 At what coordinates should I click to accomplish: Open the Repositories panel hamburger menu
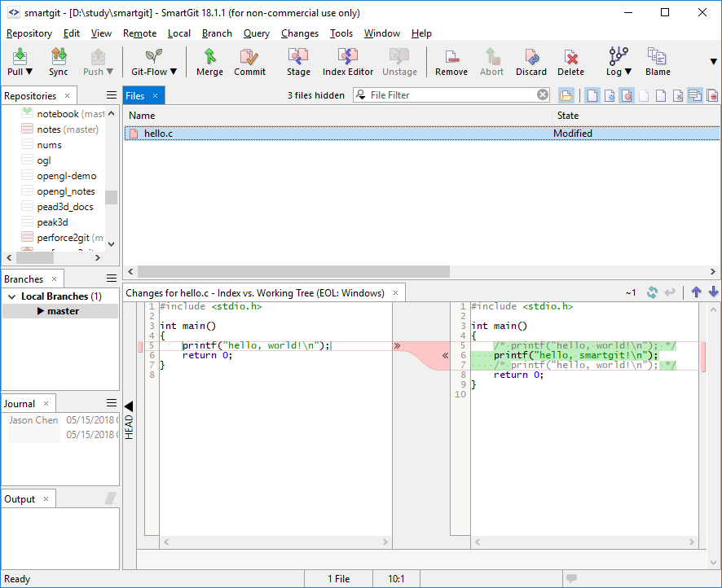pos(112,94)
